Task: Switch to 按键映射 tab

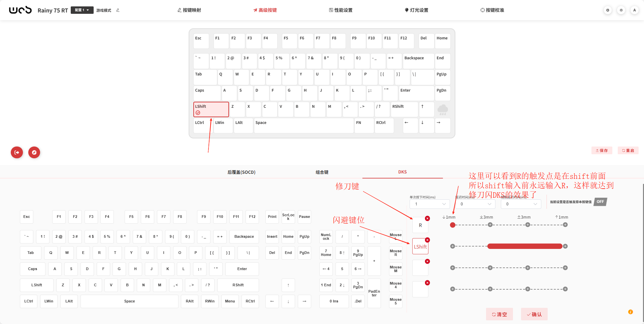Action: tap(189, 10)
